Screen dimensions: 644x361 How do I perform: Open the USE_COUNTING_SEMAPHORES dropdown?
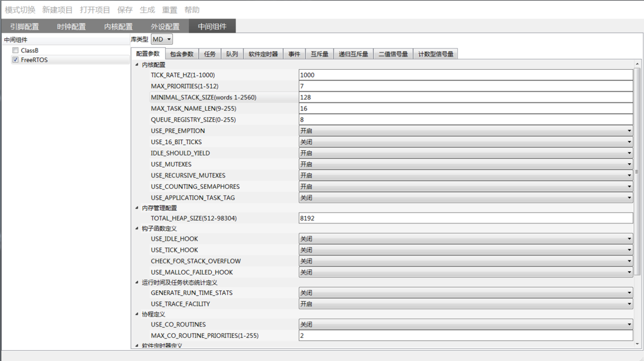[466, 186]
